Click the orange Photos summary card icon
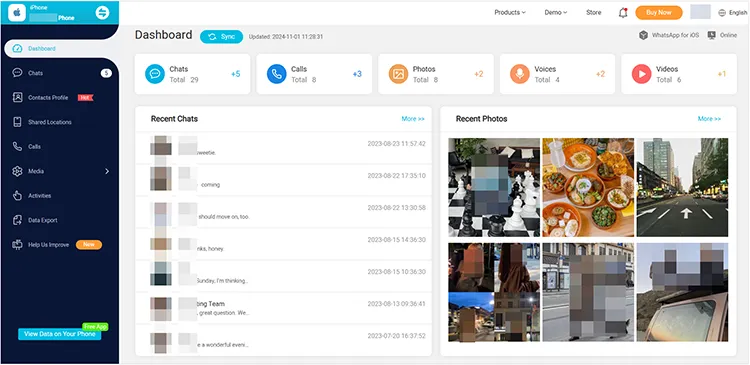Image resolution: width=750 pixels, height=365 pixels. click(x=398, y=74)
